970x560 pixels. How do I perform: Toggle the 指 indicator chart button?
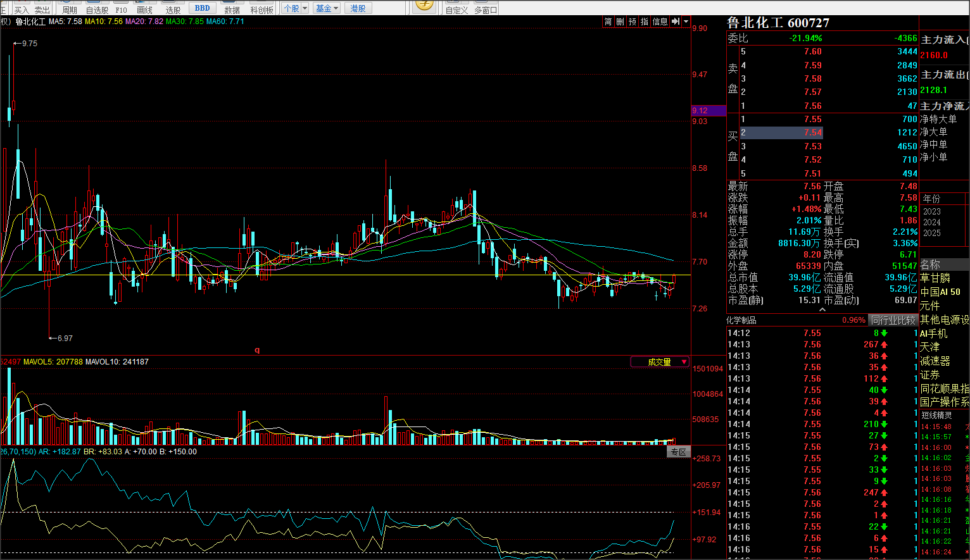[x=645, y=22]
